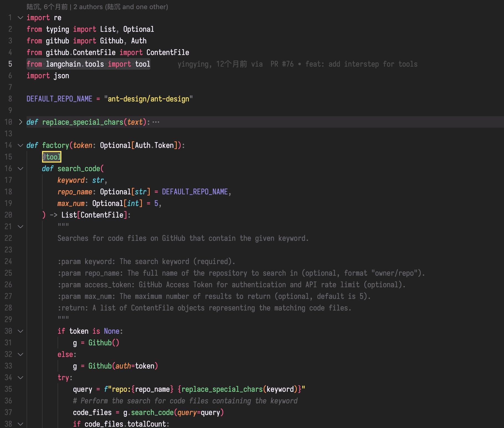Click the default value 5 on line 19

pyautogui.click(x=156, y=203)
